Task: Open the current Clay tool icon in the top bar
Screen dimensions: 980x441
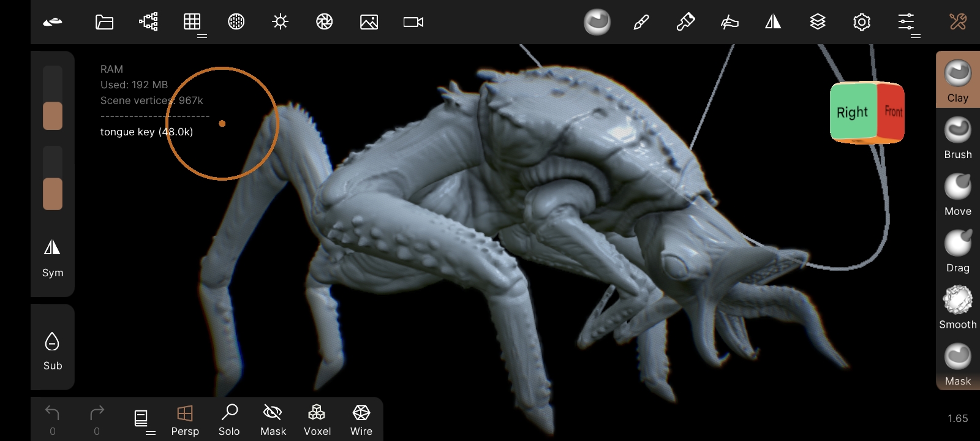Action: point(597,22)
